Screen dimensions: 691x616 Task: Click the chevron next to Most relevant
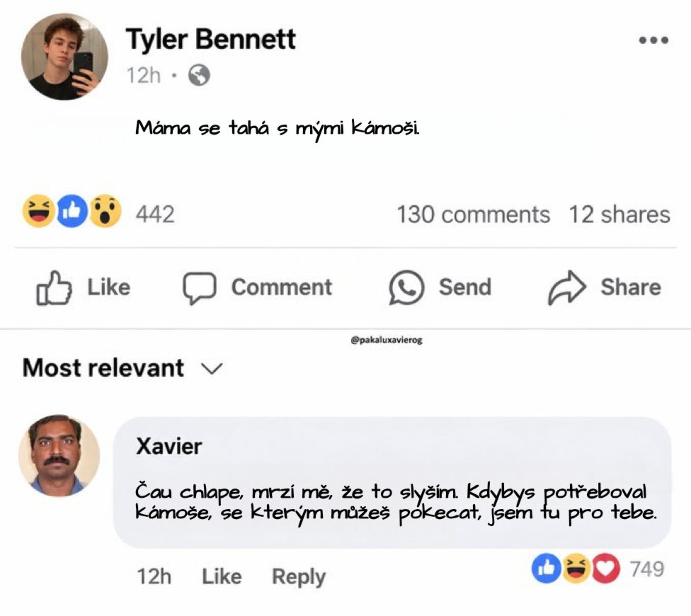pyautogui.click(x=212, y=369)
